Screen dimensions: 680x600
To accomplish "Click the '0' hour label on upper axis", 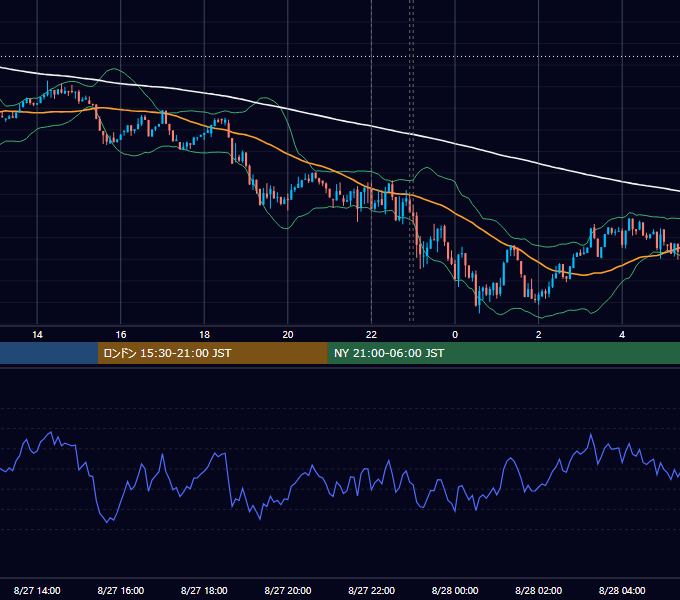I will pyautogui.click(x=455, y=335).
